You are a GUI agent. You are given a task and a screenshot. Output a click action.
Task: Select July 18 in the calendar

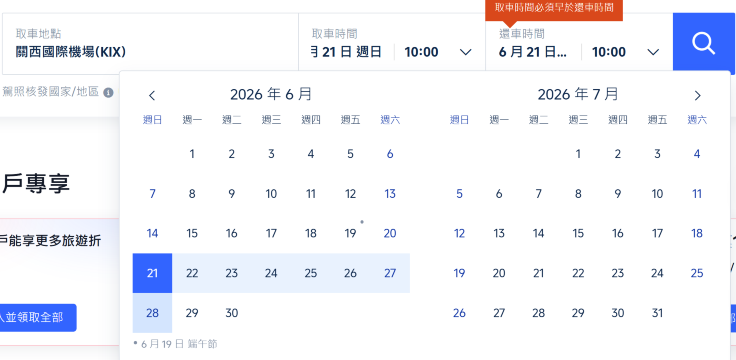pos(697,233)
